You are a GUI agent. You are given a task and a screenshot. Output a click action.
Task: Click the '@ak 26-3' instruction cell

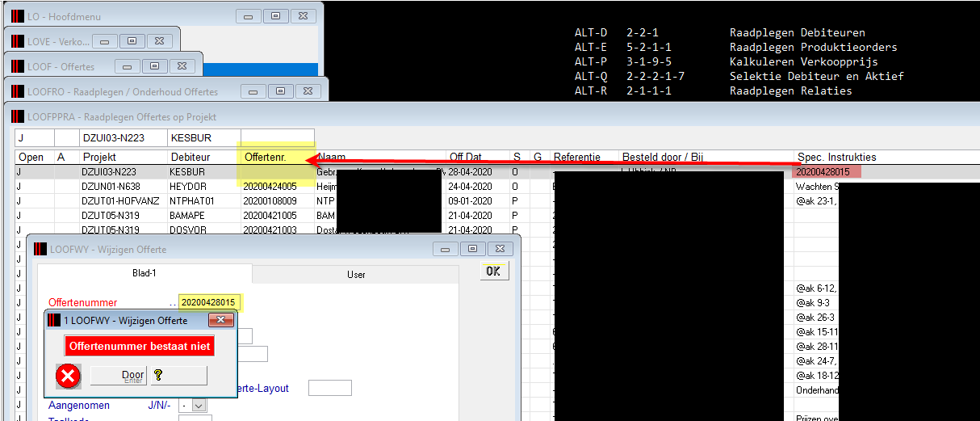pos(817,318)
